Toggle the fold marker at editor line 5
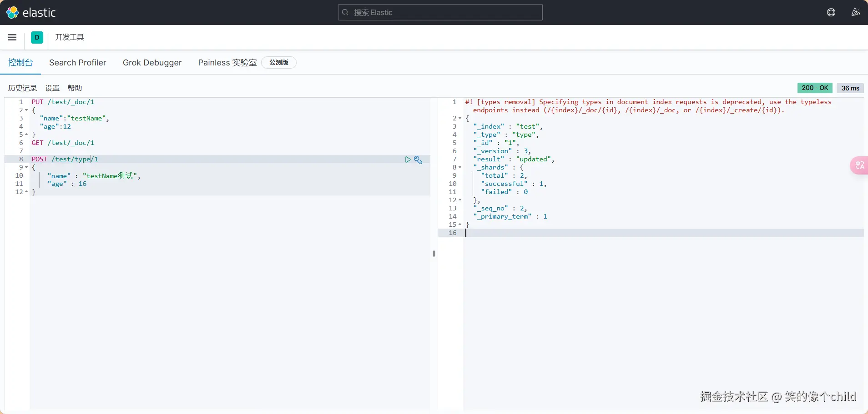Image resolution: width=868 pixels, height=414 pixels. (x=26, y=135)
